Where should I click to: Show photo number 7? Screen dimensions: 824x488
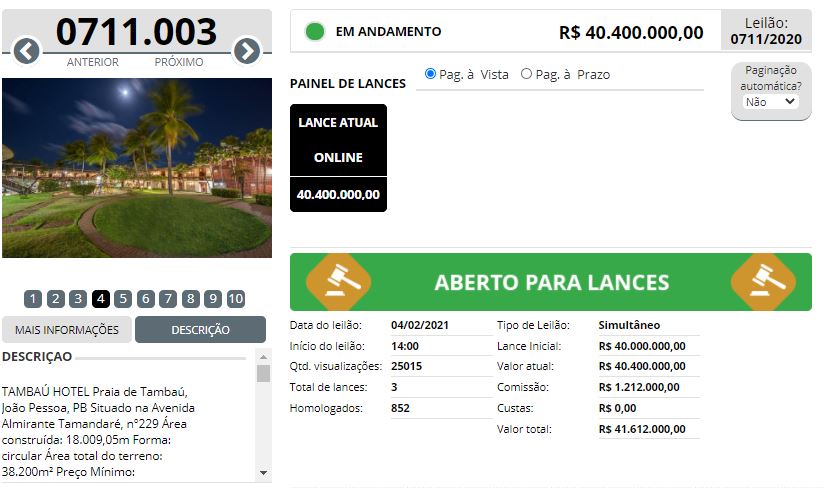(168, 299)
